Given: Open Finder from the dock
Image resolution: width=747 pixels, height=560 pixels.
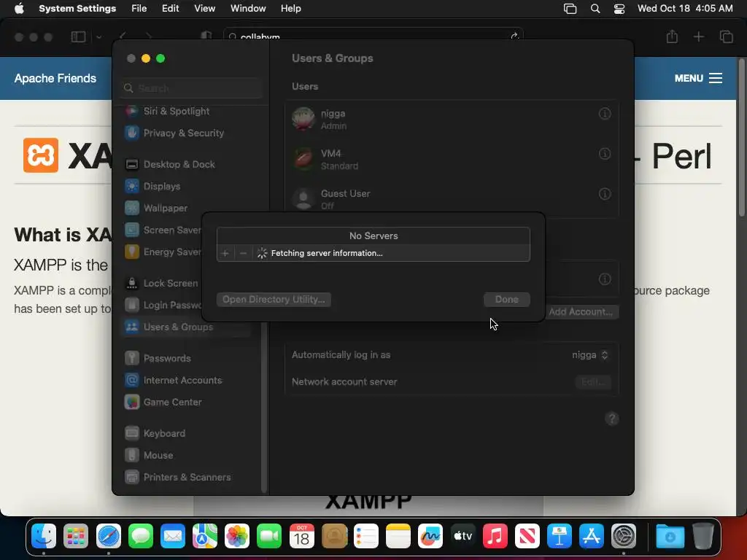Looking at the screenshot, I should point(44,536).
